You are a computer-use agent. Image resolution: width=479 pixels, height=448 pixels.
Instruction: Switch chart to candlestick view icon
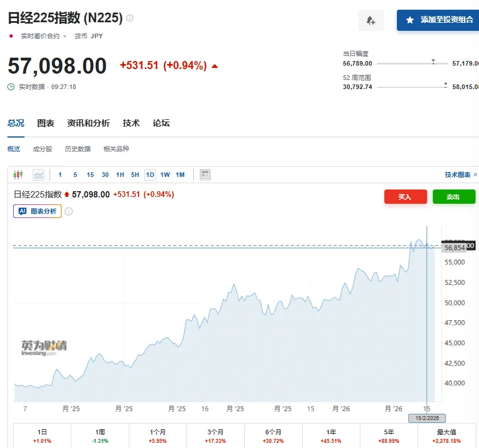point(18,175)
